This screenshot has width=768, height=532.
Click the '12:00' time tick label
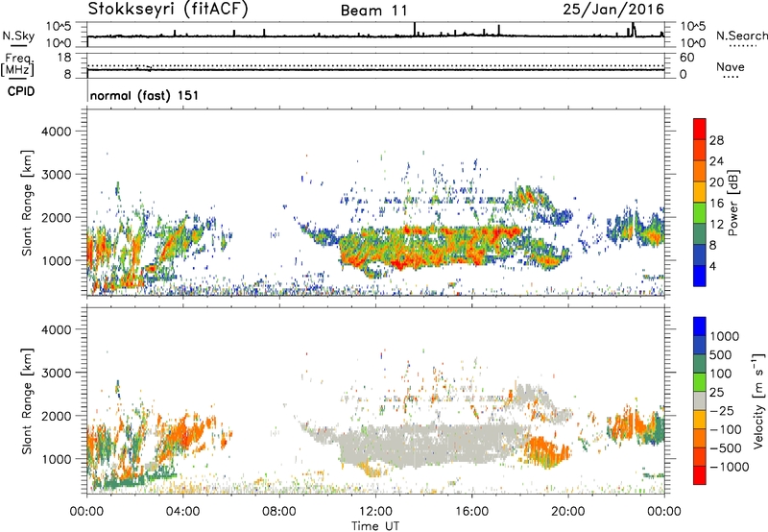375,512
